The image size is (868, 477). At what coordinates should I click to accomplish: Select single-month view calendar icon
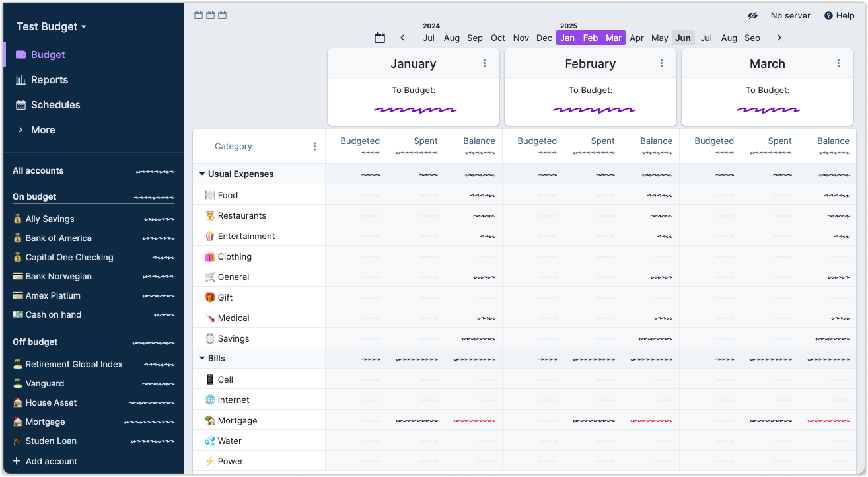(198, 15)
